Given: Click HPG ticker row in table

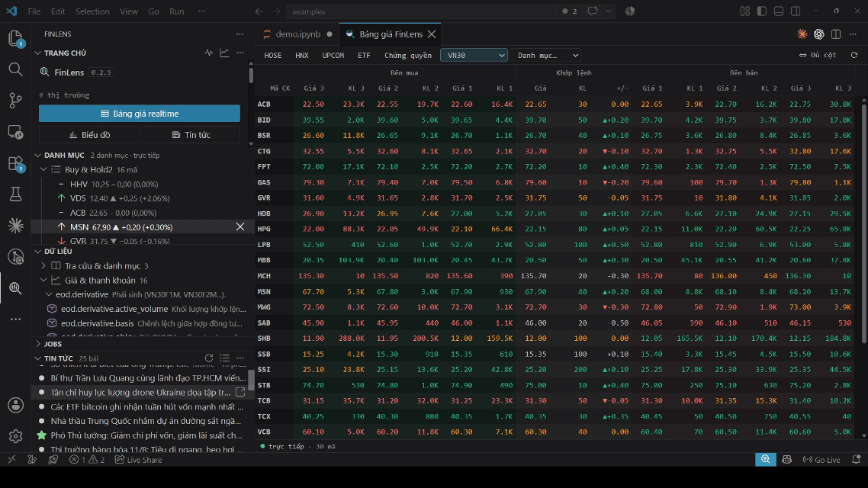Looking at the screenshot, I should (556, 229).
